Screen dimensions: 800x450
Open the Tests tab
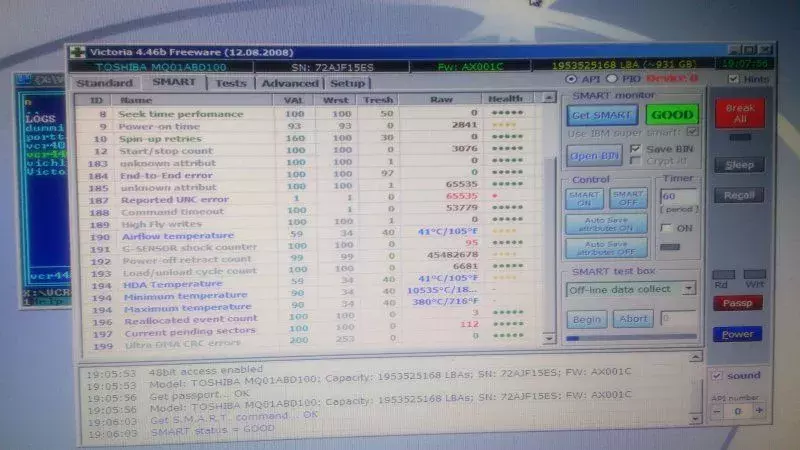tap(231, 83)
